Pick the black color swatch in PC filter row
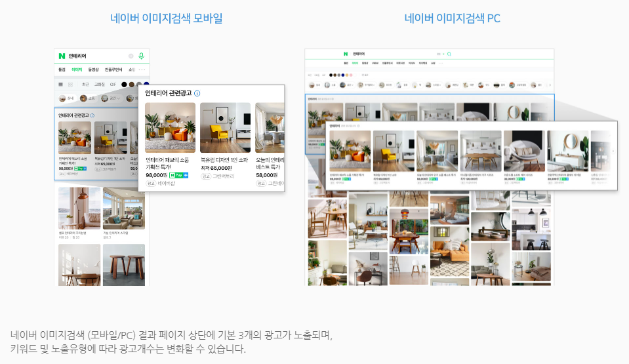The height and width of the screenshot is (364, 629). 331,75
